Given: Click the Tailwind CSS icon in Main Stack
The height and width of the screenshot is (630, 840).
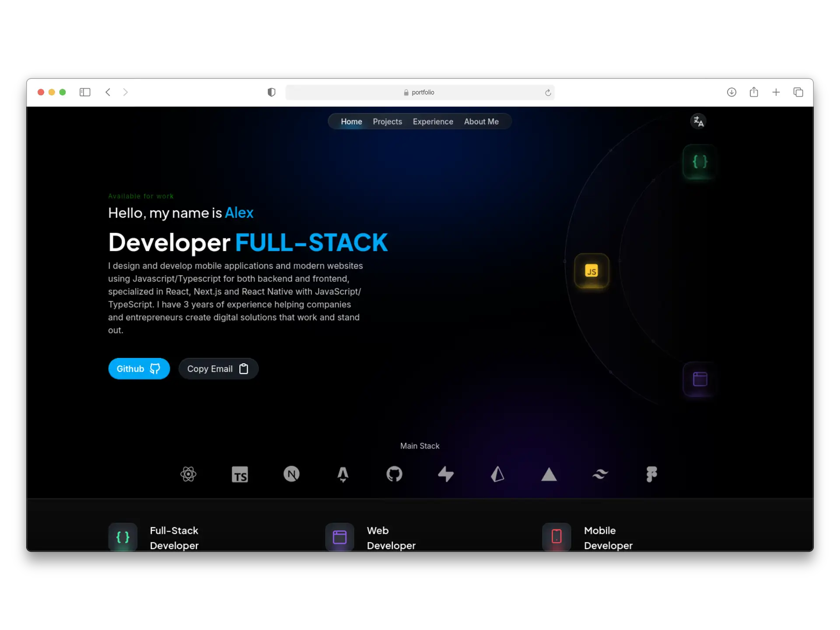Looking at the screenshot, I should (x=600, y=474).
